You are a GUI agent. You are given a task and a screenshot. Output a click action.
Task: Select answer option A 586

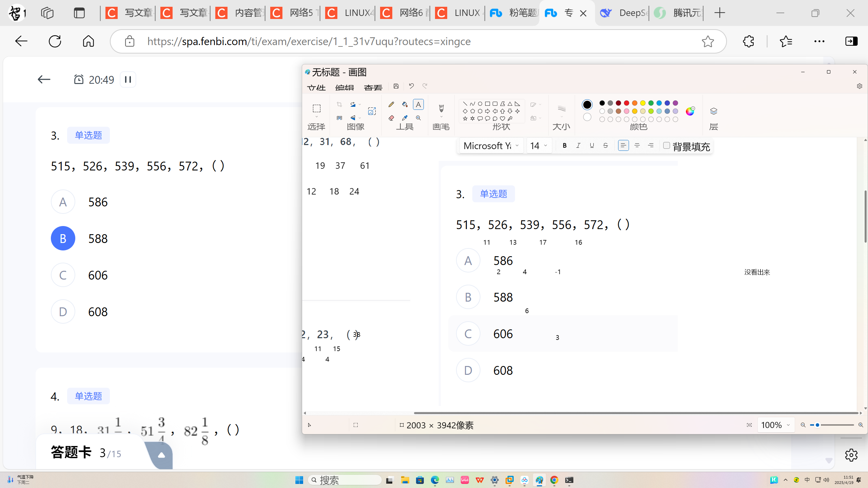(x=63, y=202)
